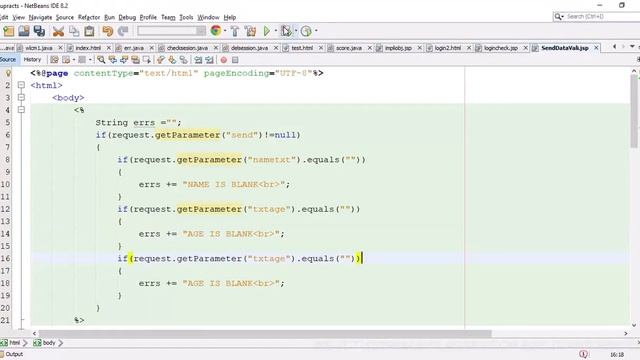This screenshot has width=640, height=360.
Task: Click the Open Project icon
Action: click(x=24, y=31)
